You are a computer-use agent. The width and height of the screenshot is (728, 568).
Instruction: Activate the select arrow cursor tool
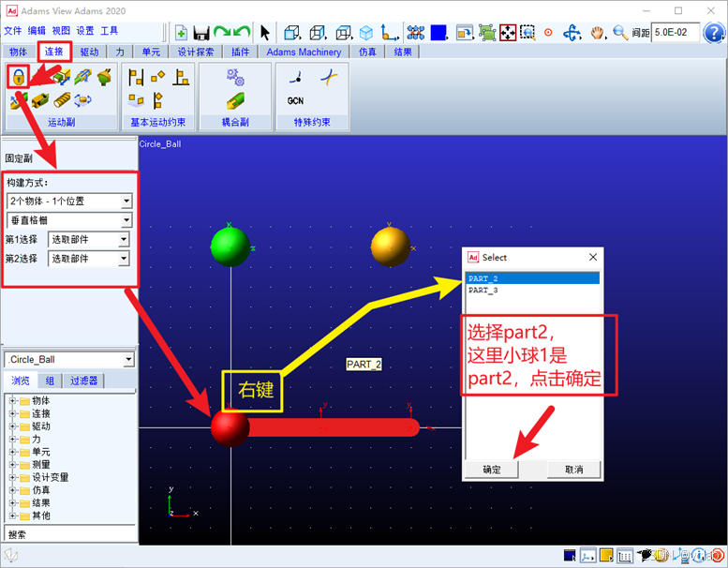tap(264, 33)
